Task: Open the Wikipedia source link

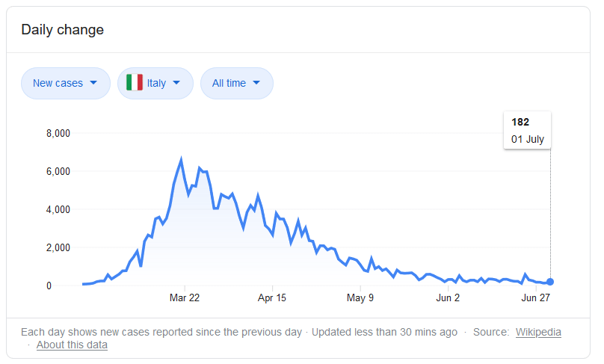Action: 538,332
